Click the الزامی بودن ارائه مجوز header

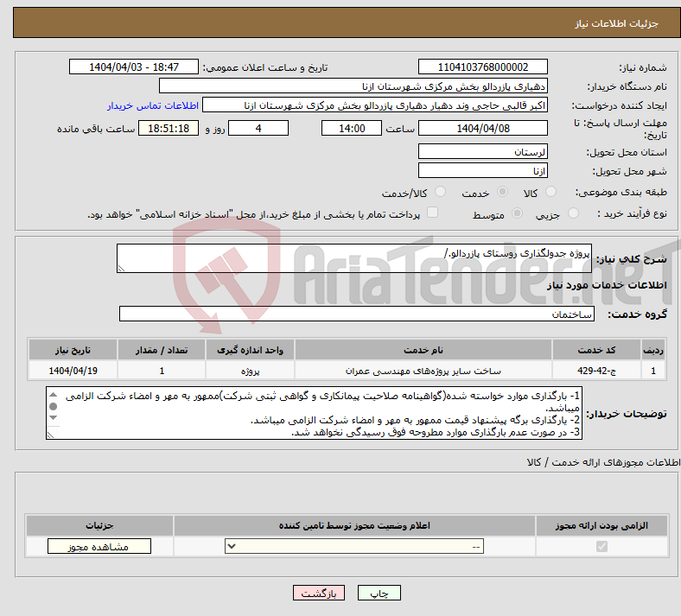point(601,525)
